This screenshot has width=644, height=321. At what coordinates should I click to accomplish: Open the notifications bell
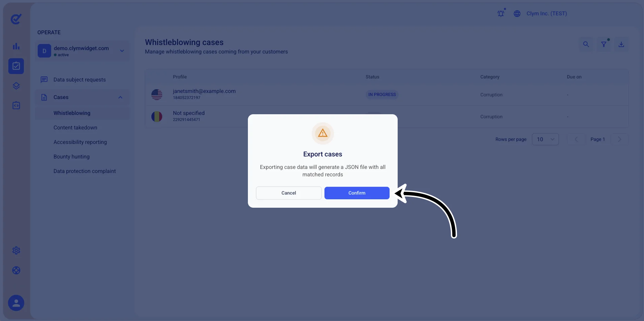501,13
